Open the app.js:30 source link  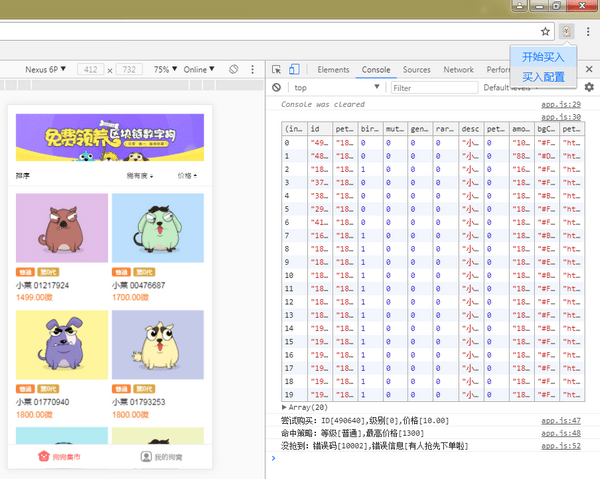[561, 116]
